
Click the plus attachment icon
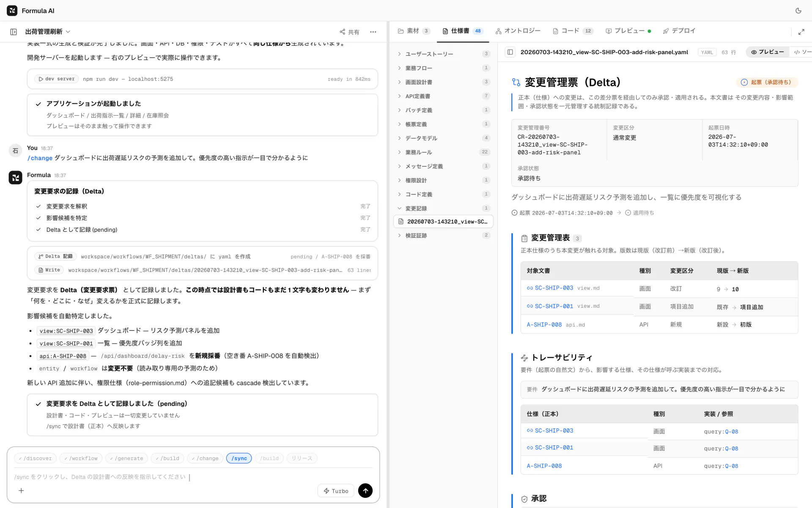21,491
